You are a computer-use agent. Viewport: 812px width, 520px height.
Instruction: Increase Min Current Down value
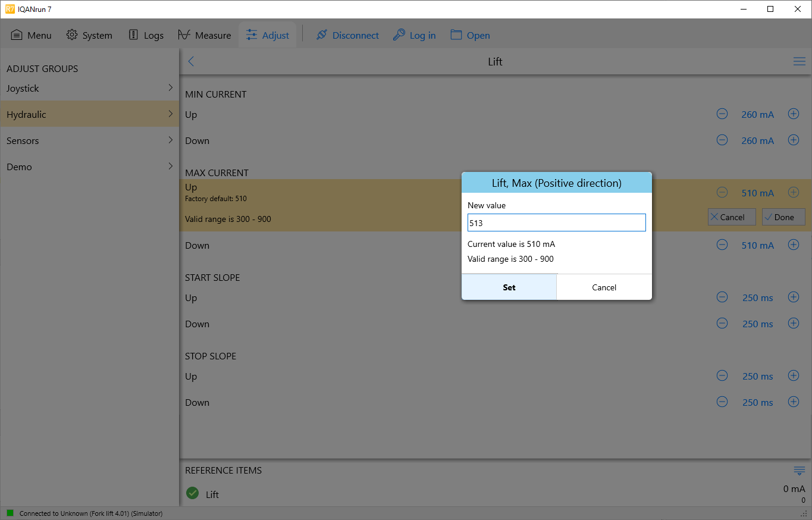(x=794, y=140)
